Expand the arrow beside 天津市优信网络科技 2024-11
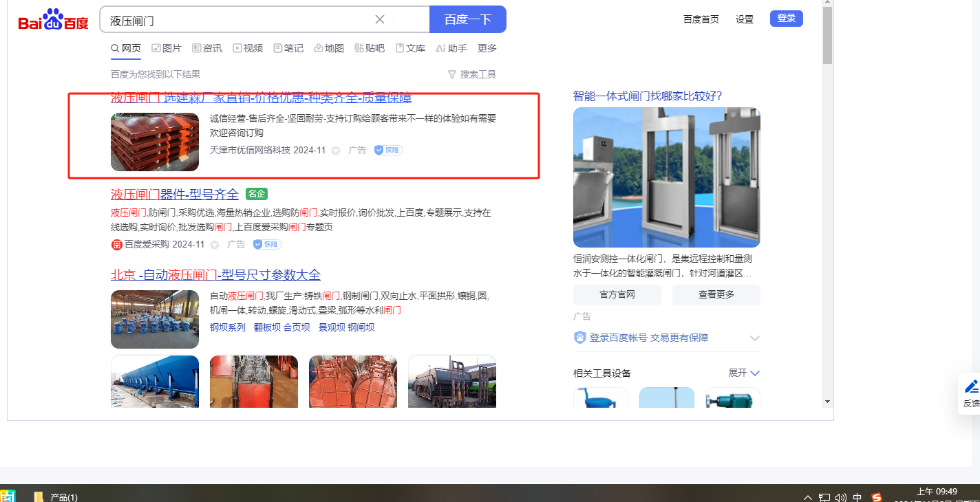Image resolution: width=980 pixels, height=502 pixels. (336, 151)
